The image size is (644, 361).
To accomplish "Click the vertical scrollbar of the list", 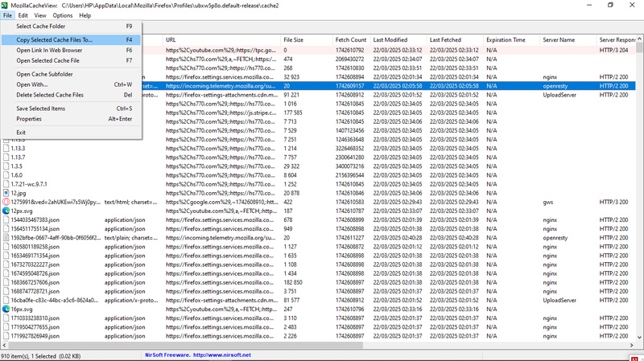I will (640, 201).
